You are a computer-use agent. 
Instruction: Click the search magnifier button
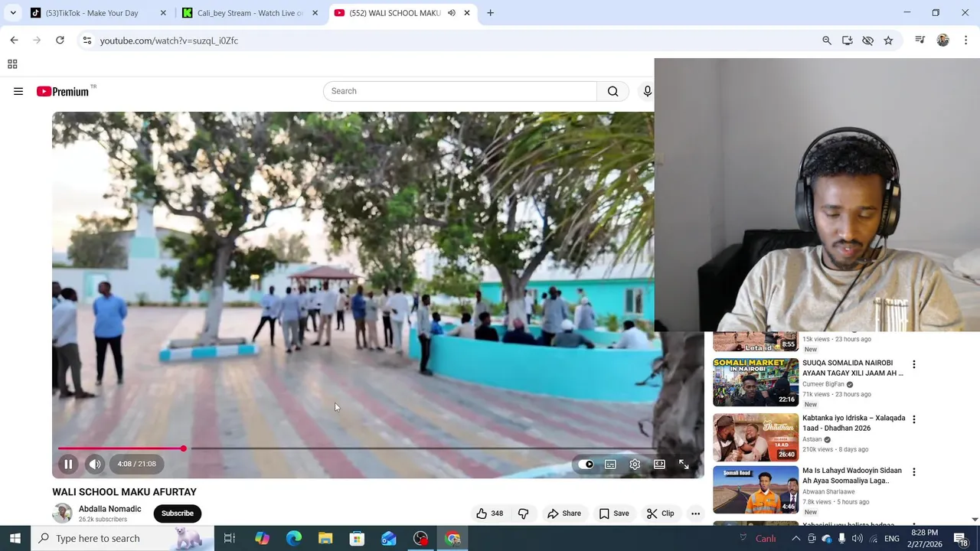point(613,91)
